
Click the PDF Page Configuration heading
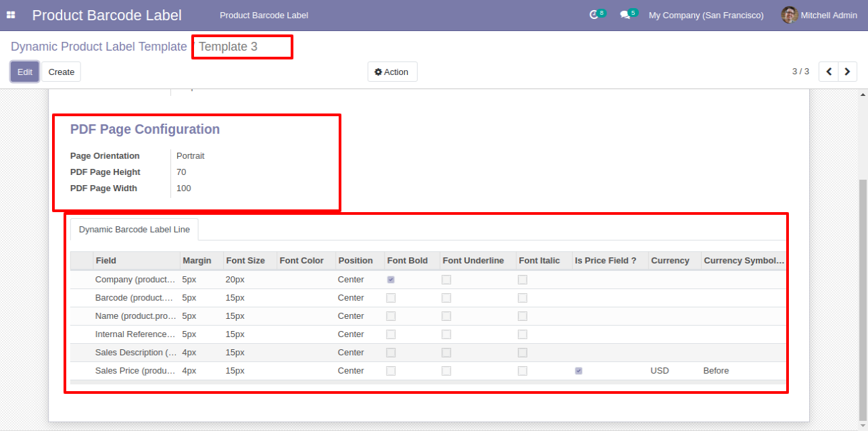click(145, 129)
